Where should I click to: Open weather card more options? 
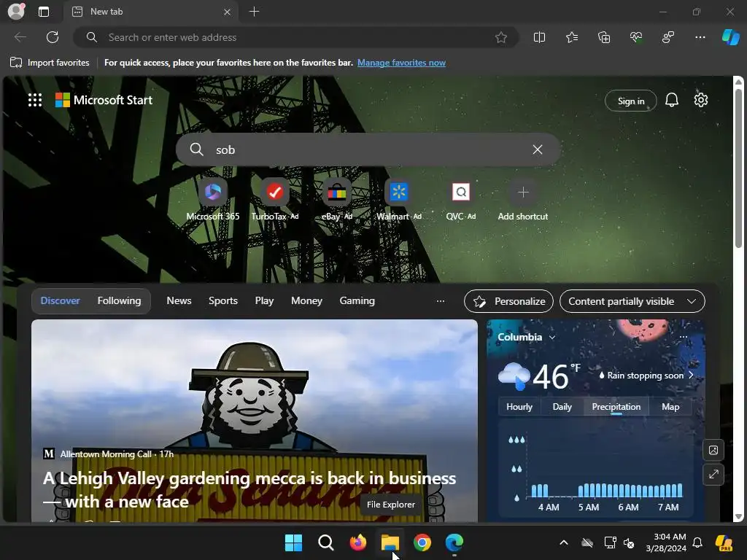683,337
